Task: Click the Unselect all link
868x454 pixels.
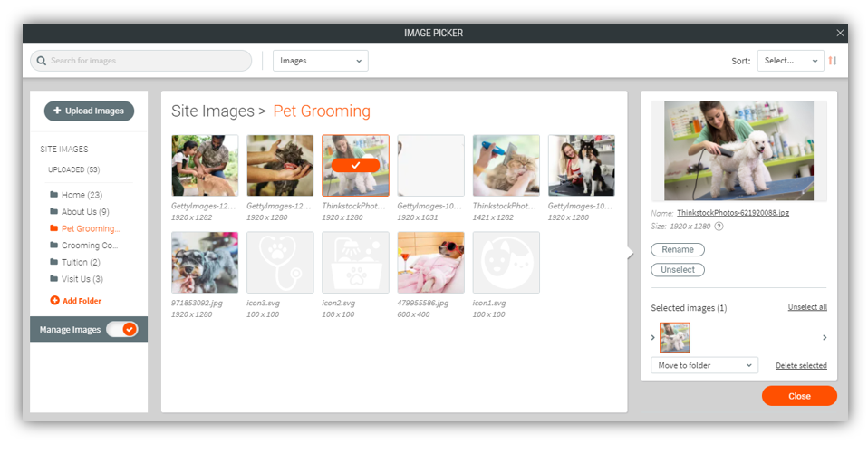Action: [x=806, y=307]
